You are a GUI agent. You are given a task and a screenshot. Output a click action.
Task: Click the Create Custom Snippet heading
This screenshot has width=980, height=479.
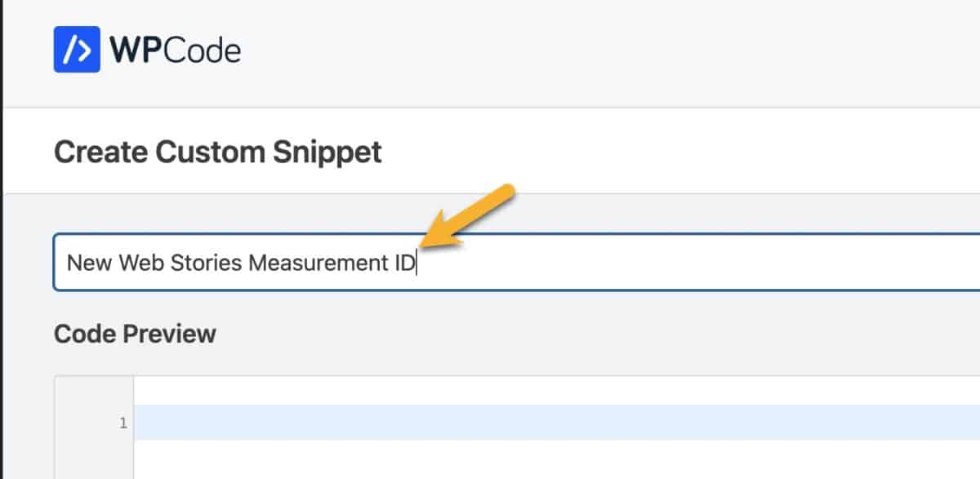[216, 152]
